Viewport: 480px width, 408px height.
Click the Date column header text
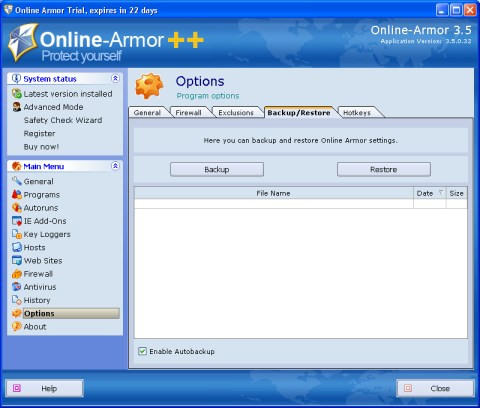[425, 193]
